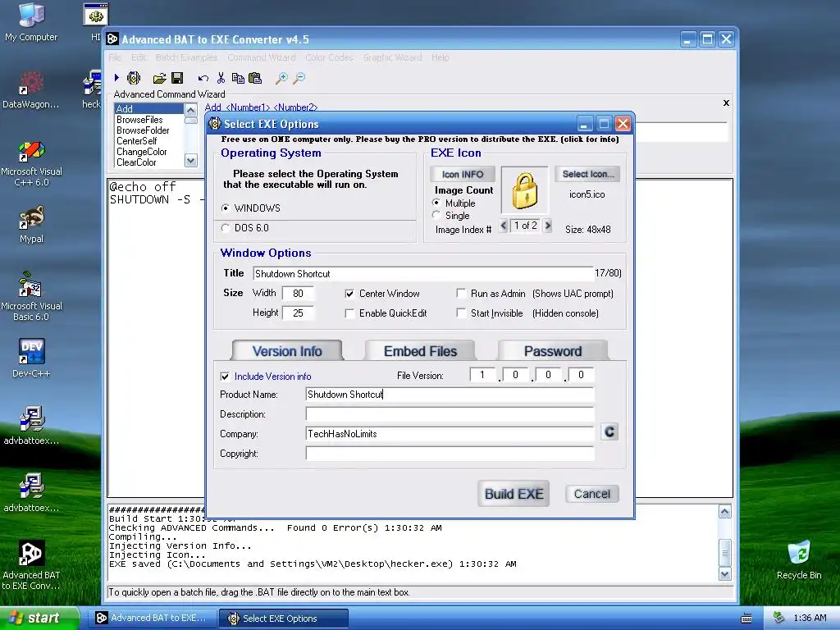Viewport: 840px width, 630px height.
Task: Select BrowseFolder in the command list
Action: pyautogui.click(x=143, y=130)
